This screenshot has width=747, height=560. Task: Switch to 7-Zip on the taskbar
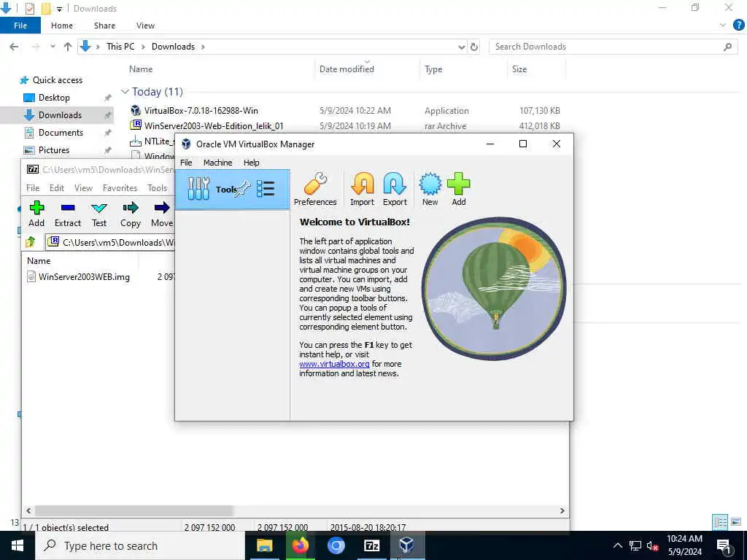371,545
